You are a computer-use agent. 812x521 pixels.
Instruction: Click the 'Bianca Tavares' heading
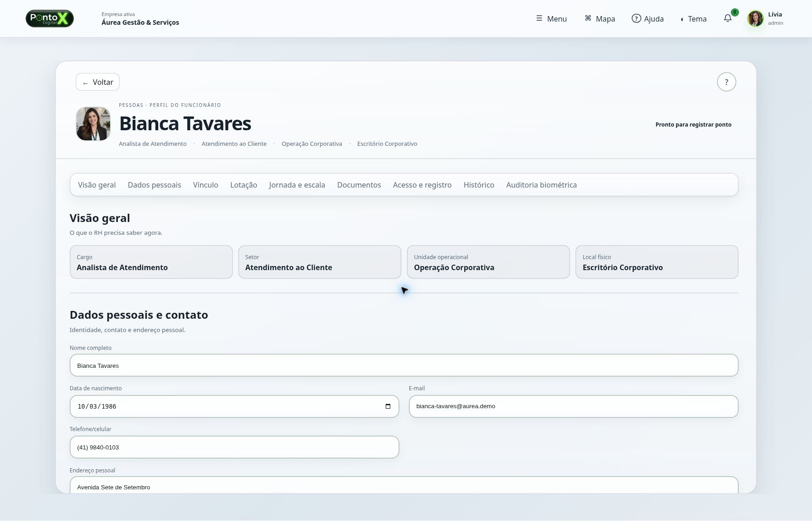click(185, 123)
